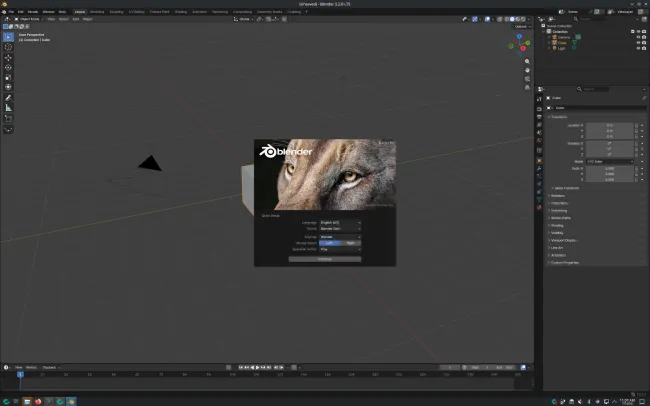The height and width of the screenshot is (406, 650).
Task: Switch to the Sculpting workspace tab
Action: (x=116, y=12)
